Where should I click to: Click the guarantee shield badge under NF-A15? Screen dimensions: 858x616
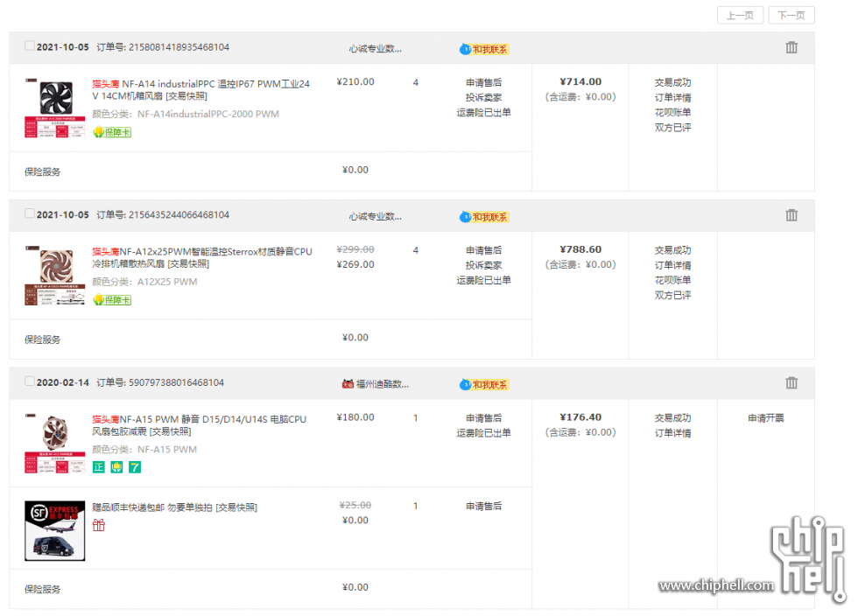pos(116,467)
